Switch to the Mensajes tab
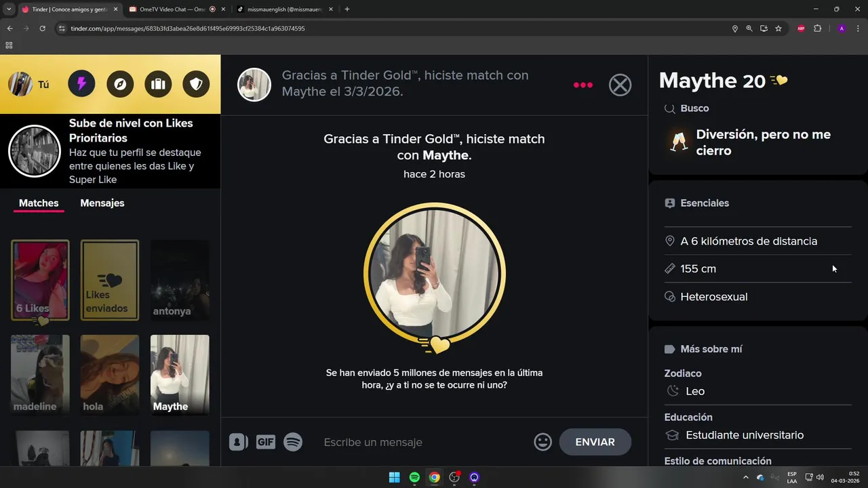This screenshot has height=488, width=868. [102, 203]
